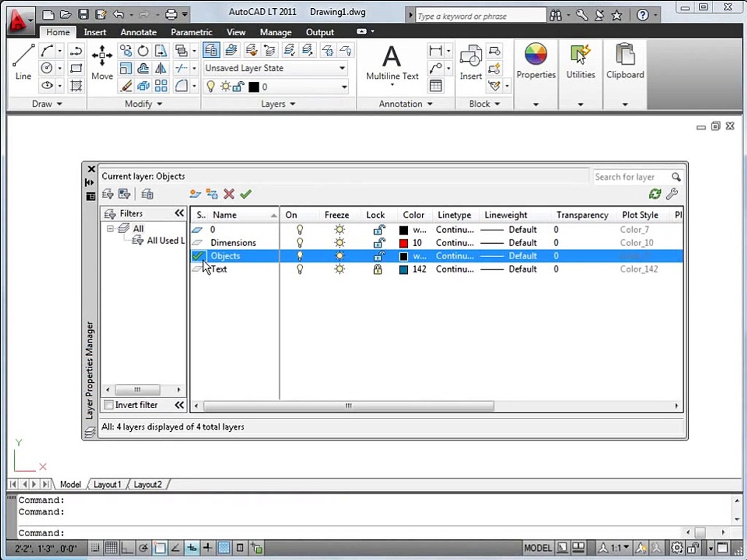Click the Transparency column header
This screenshot has width=747, height=560.
[582, 215]
